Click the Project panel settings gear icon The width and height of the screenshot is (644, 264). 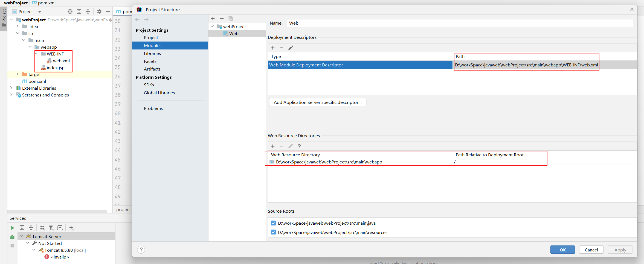99,11
